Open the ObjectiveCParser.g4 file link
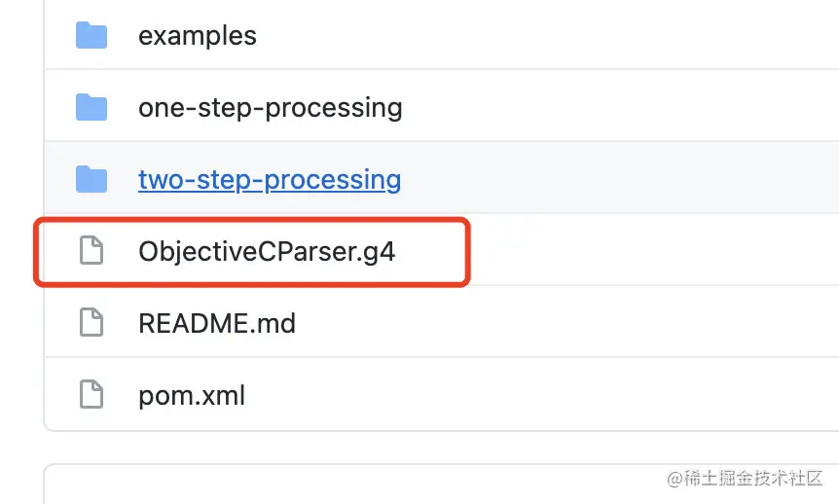 tap(267, 251)
